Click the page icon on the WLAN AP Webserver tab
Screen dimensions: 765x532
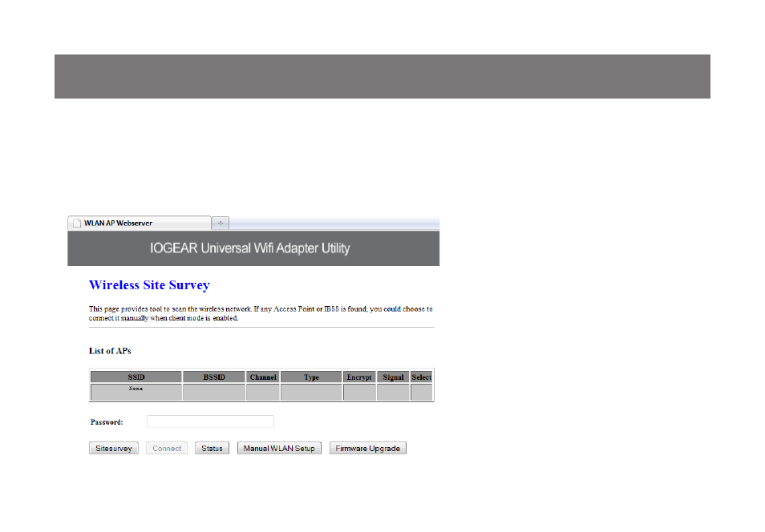(77, 224)
